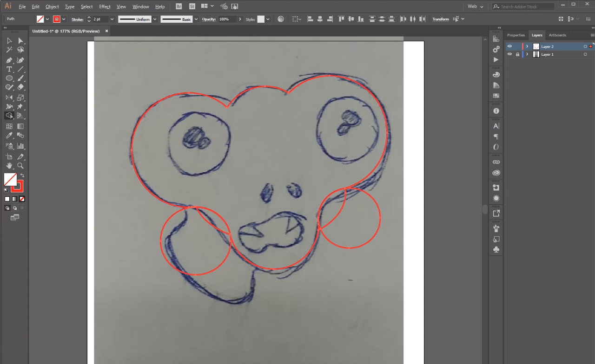Choose the Column Graph tool
The height and width of the screenshot is (364, 595).
(x=20, y=146)
